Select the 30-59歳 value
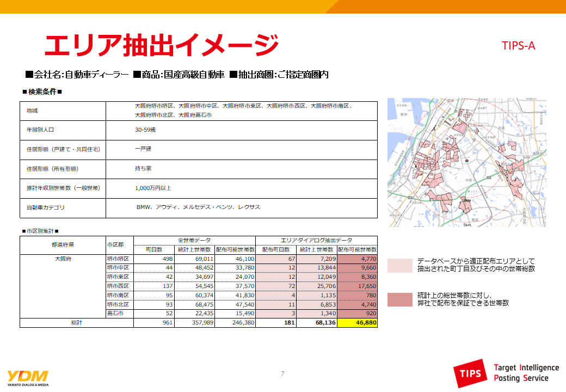Image resolution: width=566 pixels, height=392 pixels. [x=145, y=130]
